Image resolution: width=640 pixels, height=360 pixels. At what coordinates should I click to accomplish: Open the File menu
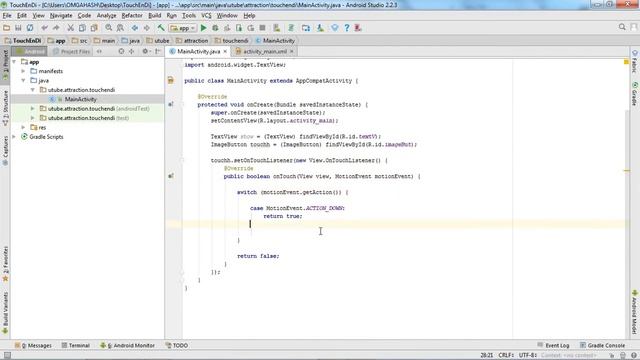tap(7, 16)
